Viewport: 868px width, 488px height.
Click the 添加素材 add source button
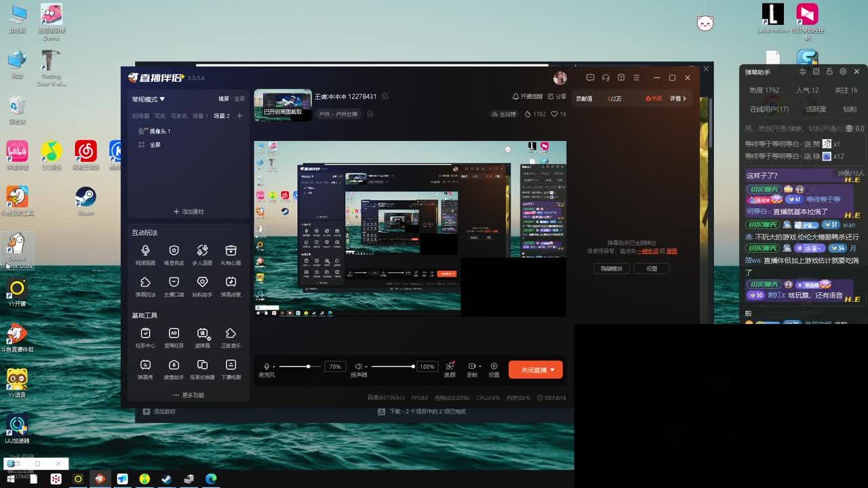coord(189,211)
